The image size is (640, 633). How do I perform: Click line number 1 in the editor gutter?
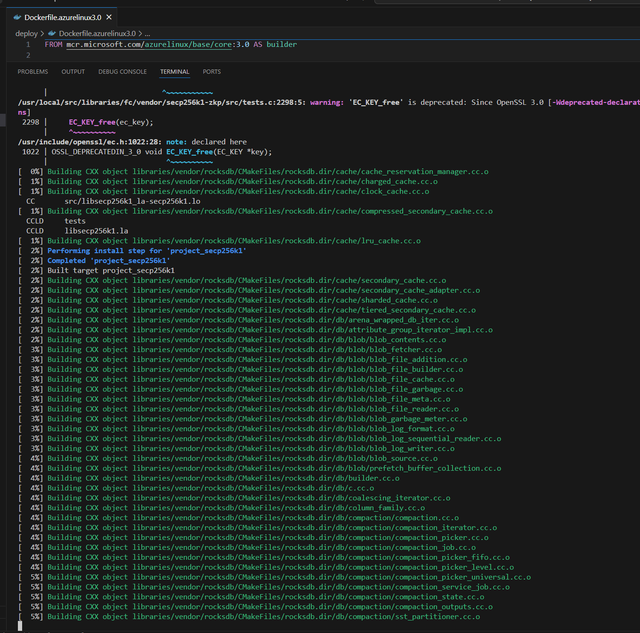(29, 45)
